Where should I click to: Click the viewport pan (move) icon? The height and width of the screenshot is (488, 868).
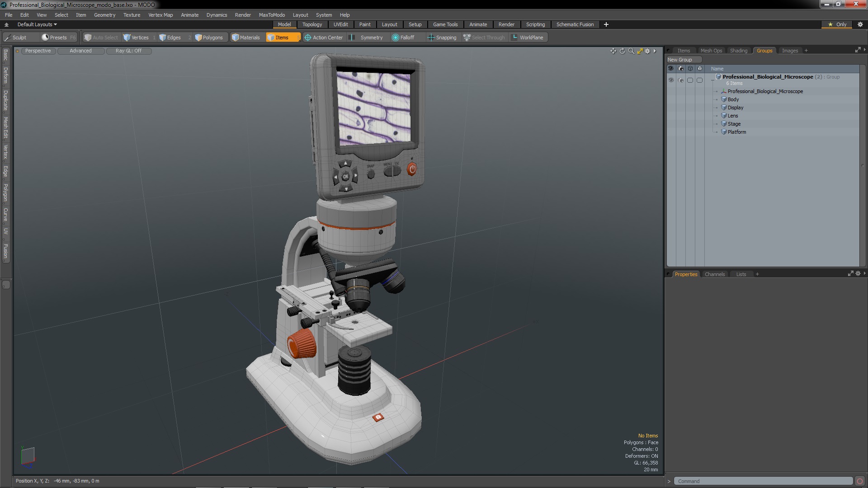(x=613, y=51)
